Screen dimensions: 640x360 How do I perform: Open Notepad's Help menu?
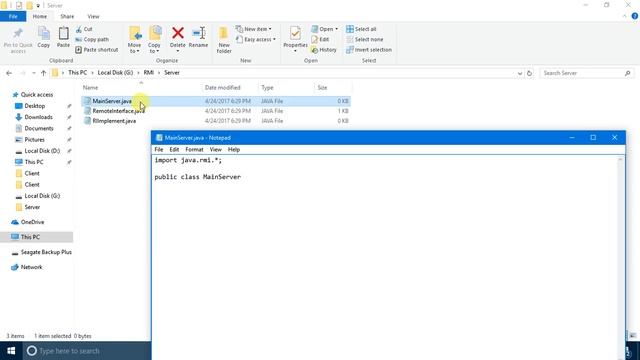234,149
